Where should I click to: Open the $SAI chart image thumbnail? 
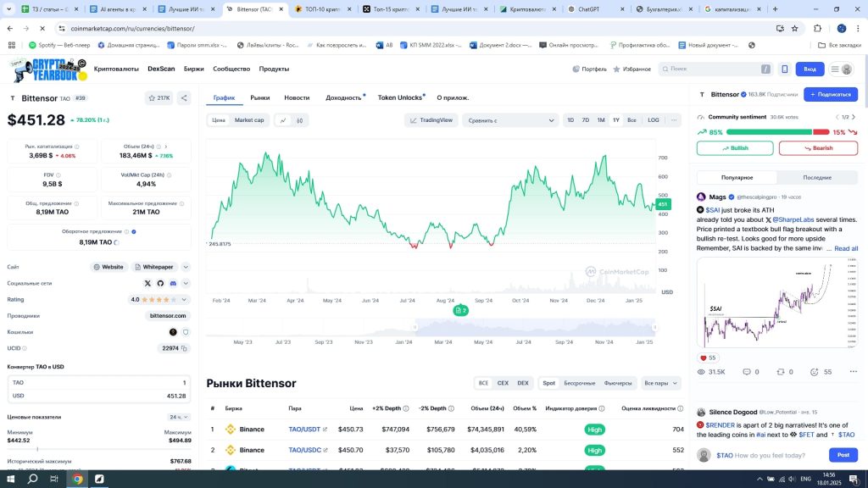coord(776,303)
